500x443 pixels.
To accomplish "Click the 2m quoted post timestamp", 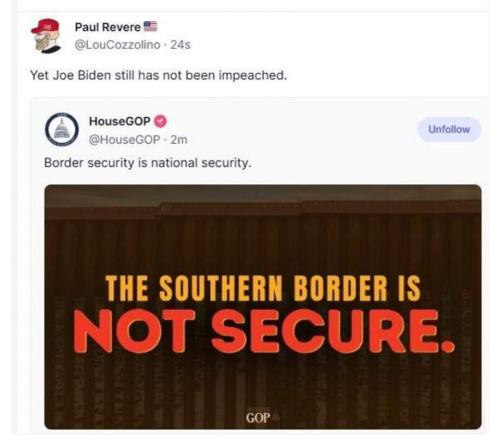I will 179,139.
